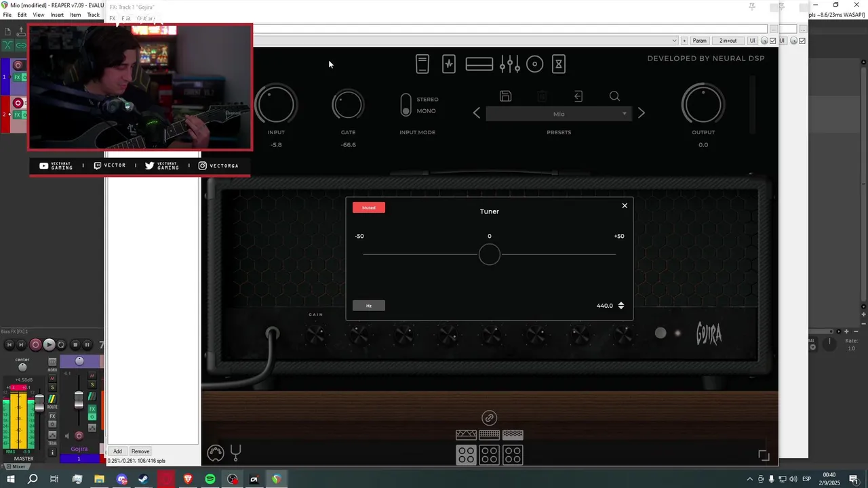Click the Param button
The height and width of the screenshot is (488, 868).
click(700, 41)
